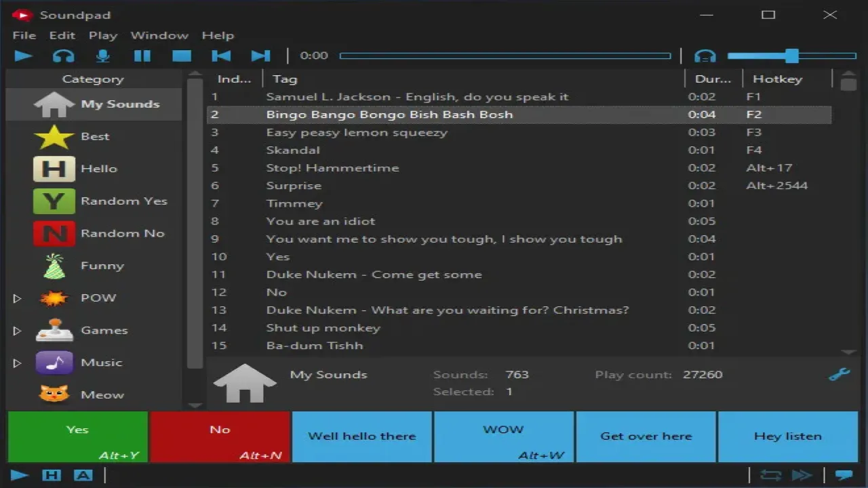Toggle the A indicator in the status bar
The height and width of the screenshot is (488, 868).
coord(83,475)
